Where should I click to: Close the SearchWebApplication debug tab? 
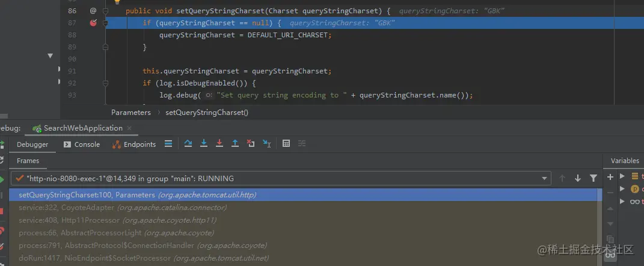point(129,128)
